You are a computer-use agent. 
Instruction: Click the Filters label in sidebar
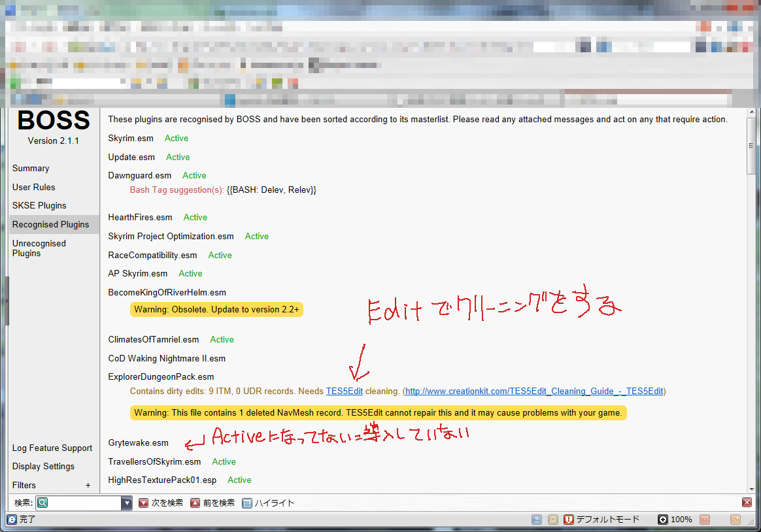(x=24, y=485)
